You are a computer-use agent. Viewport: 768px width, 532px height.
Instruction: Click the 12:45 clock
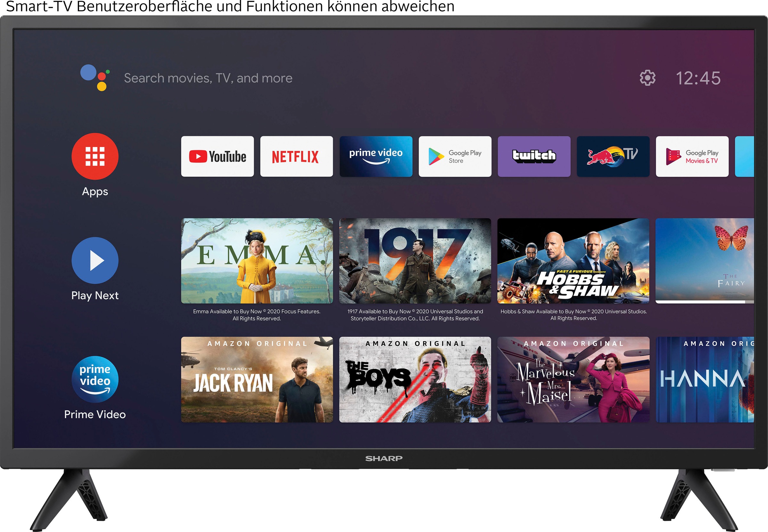coord(698,78)
